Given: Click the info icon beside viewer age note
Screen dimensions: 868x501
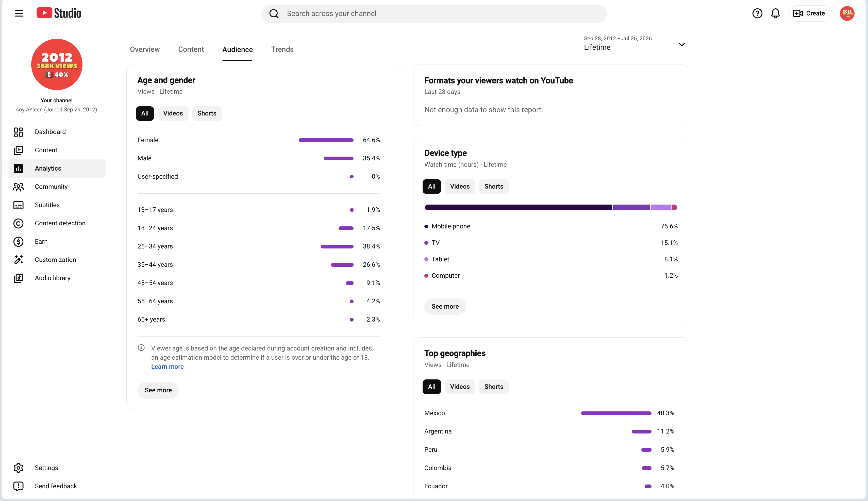Looking at the screenshot, I should [141, 347].
